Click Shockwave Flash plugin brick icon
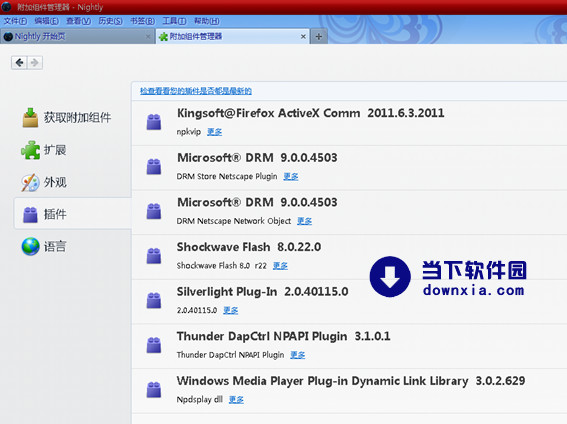This screenshot has height=424, width=567. click(x=154, y=256)
